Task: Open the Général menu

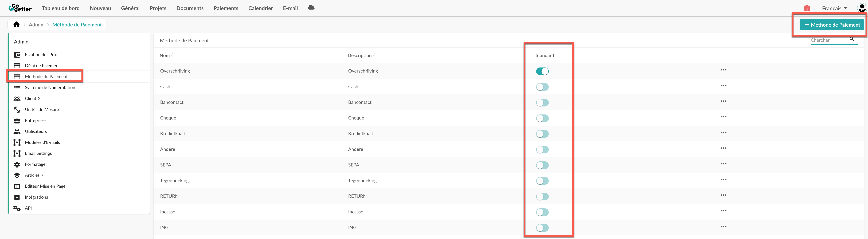Action: click(x=130, y=8)
